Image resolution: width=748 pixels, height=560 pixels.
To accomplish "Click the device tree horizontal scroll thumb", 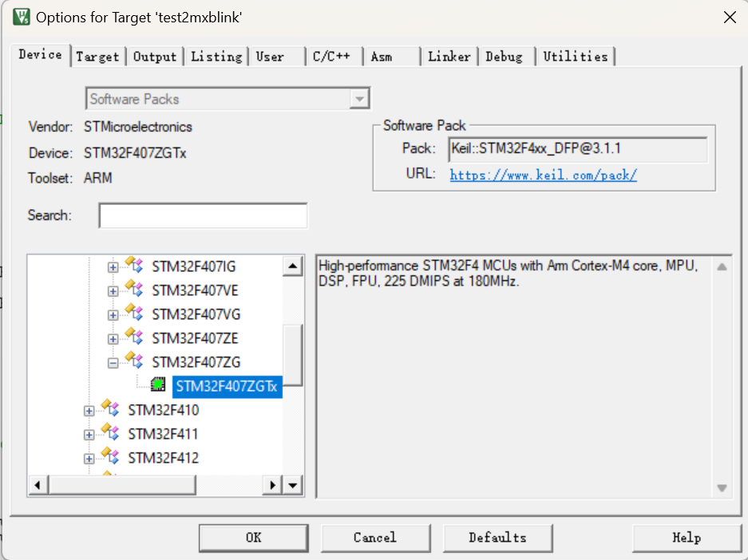I will 122,486.
